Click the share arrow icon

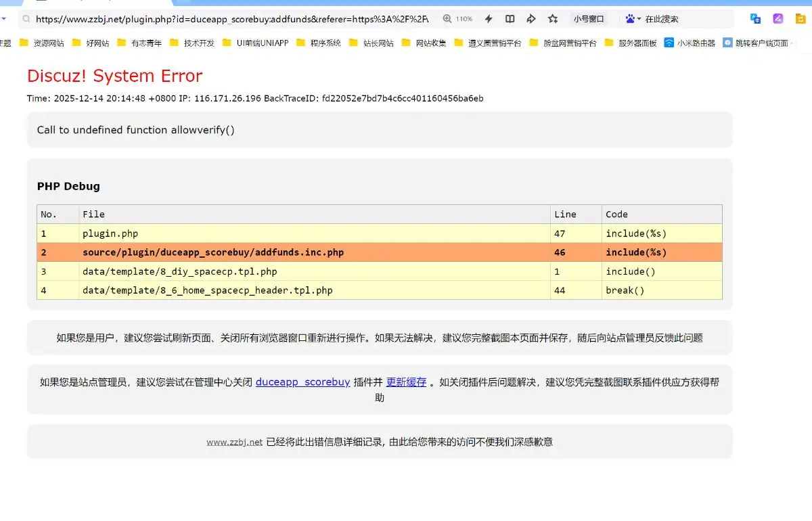click(531, 19)
